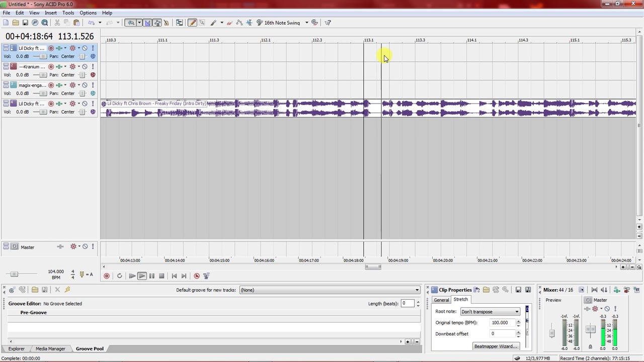Paste from clipboard toolbar icon
644x362 pixels.
[x=76, y=23]
